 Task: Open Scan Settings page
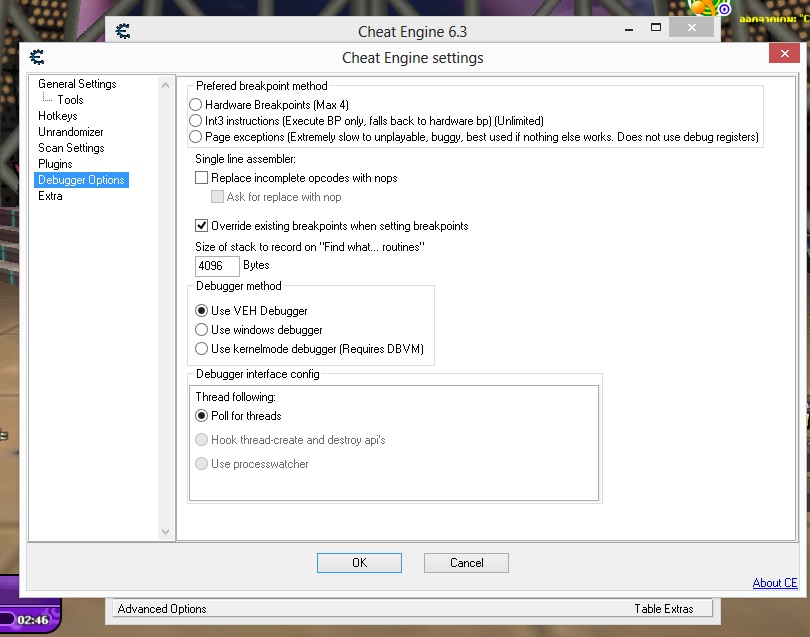click(71, 148)
